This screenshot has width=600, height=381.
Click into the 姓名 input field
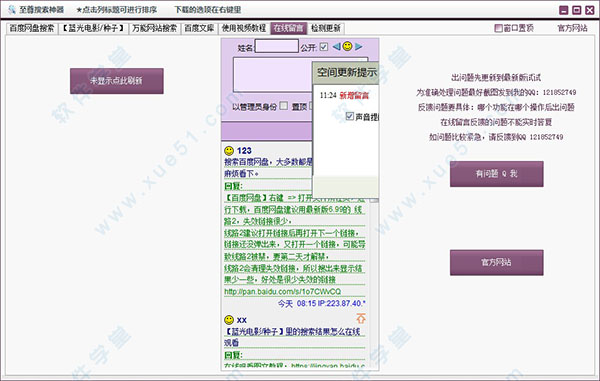277,46
